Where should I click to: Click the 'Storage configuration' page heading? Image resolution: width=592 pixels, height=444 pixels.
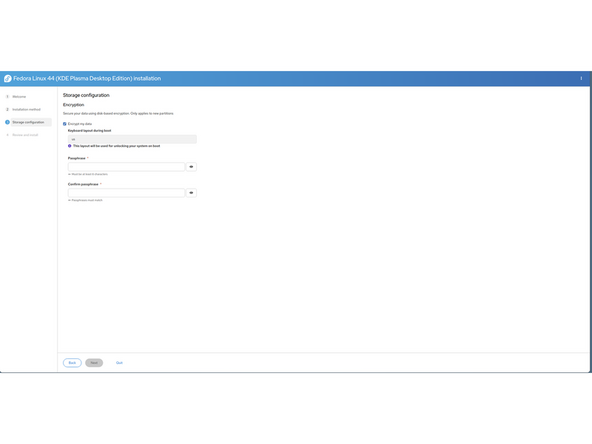tap(86, 95)
